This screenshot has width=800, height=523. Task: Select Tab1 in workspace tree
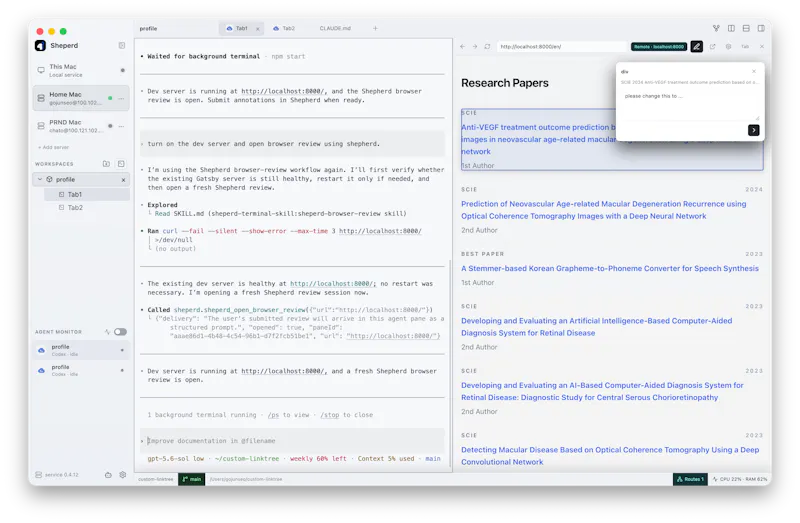(x=87, y=194)
